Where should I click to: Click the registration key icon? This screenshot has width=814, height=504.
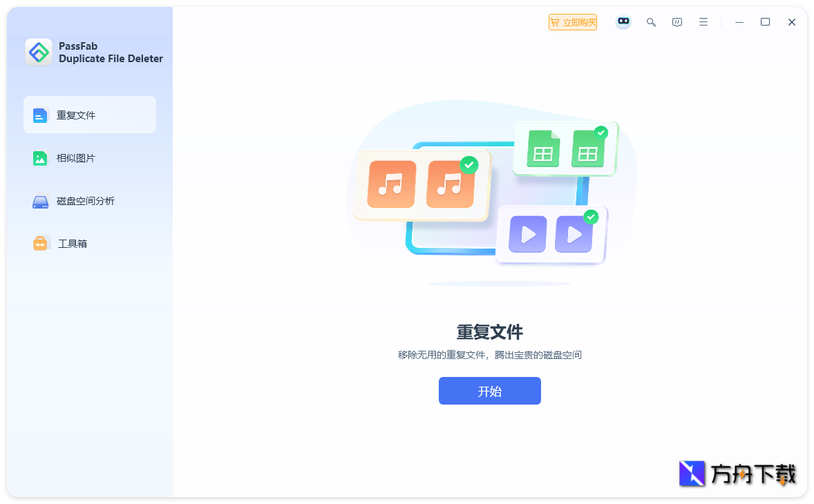(651, 21)
